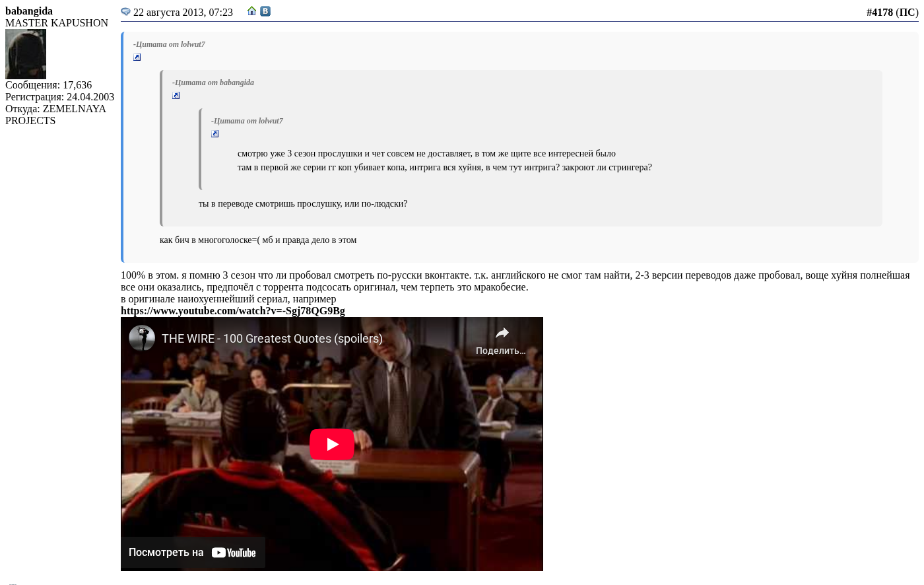Open the blue VK profile icon
This screenshot has width=924, height=585.
(265, 11)
